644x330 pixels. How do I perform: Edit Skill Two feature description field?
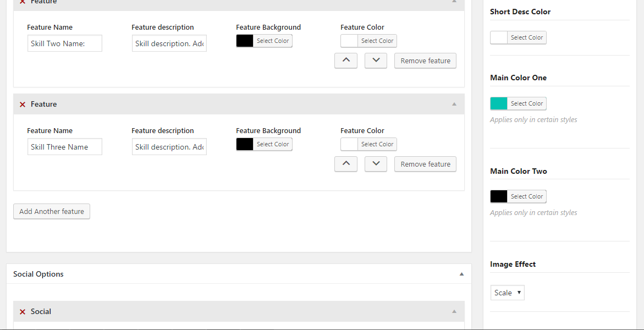(169, 43)
